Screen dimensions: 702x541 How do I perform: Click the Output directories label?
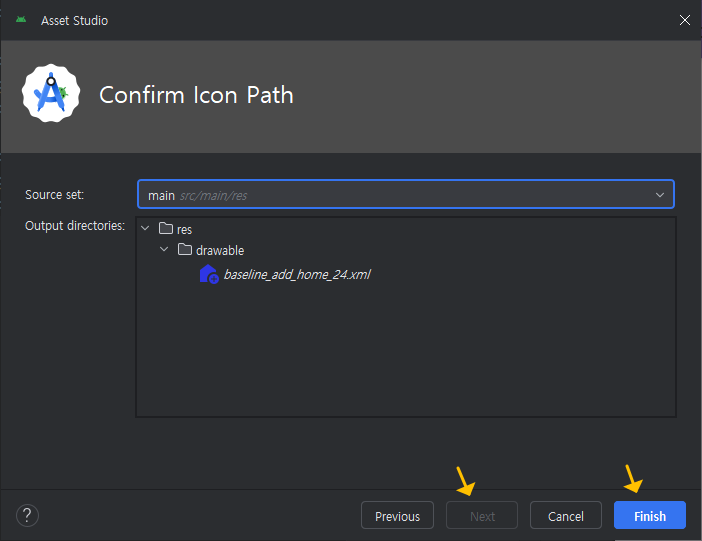75,226
